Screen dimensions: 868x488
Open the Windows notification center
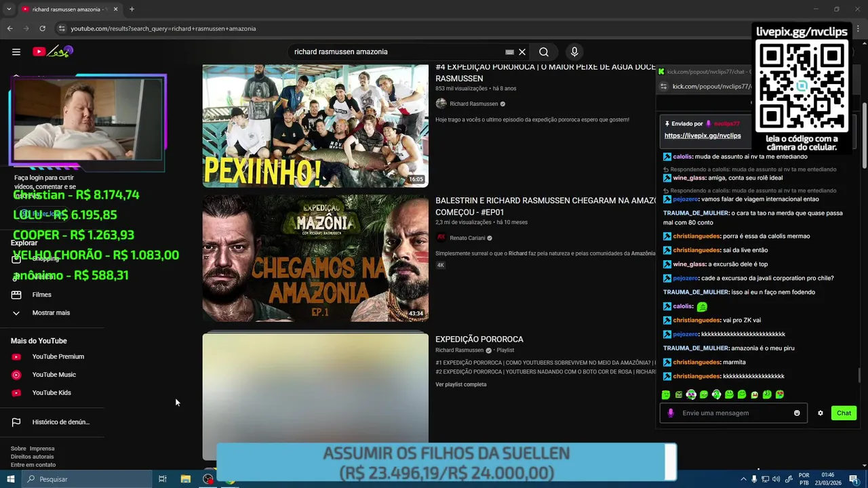click(854, 479)
